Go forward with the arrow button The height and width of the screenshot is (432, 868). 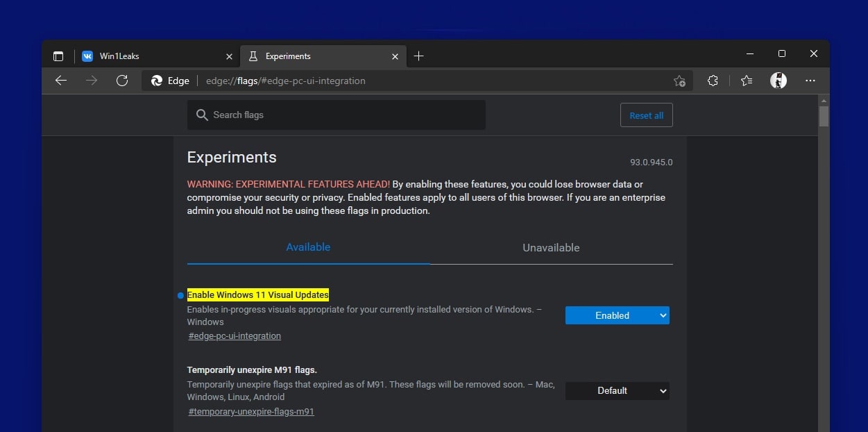click(92, 81)
